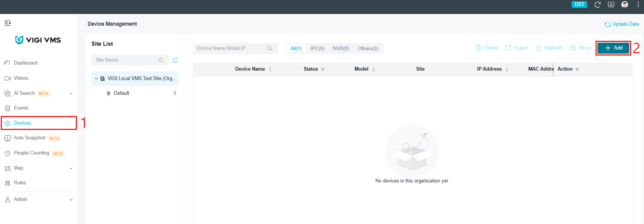The image size is (644, 224).
Task: Refresh the site list
Action: point(175,60)
